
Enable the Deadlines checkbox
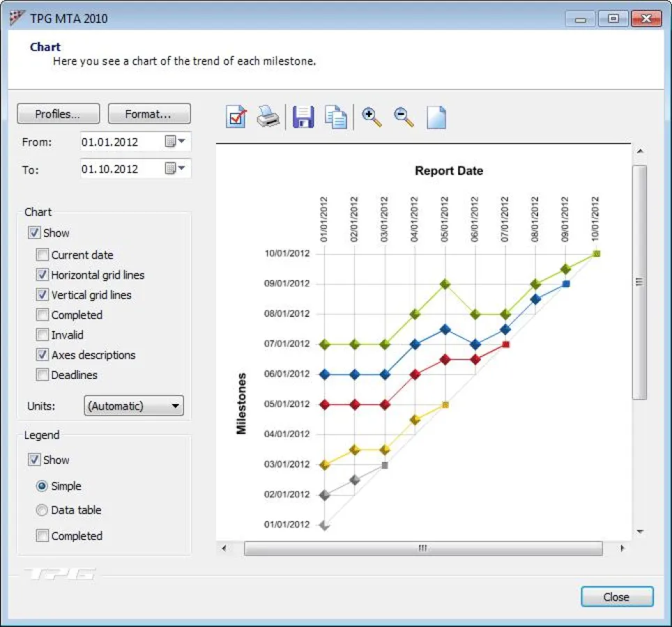pos(43,375)
